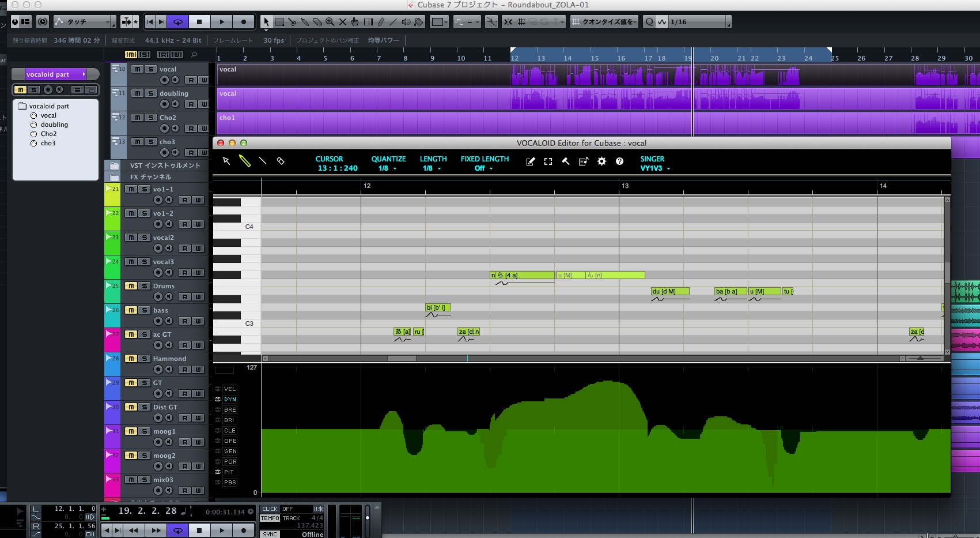Screen dimensions: 980x538
Task: Select the Line tool in the VOCALOID editor
Action: pos(263,161)
